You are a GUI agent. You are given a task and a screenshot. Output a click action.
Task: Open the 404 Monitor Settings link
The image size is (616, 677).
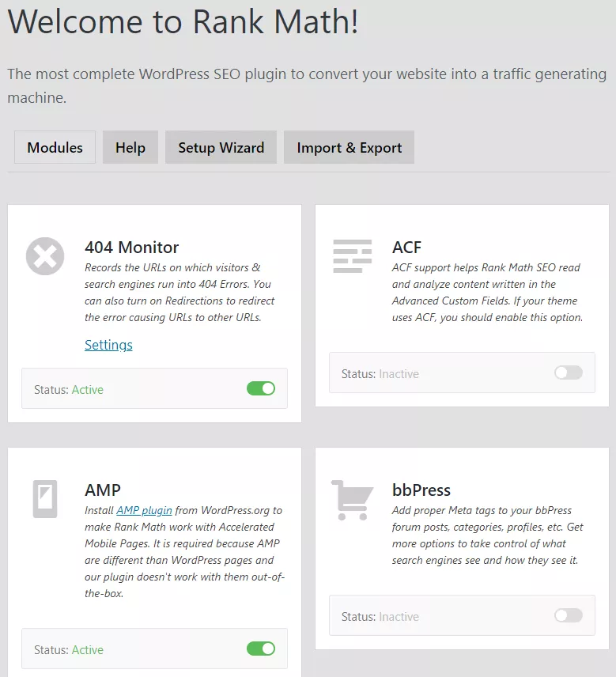(108, 345)
